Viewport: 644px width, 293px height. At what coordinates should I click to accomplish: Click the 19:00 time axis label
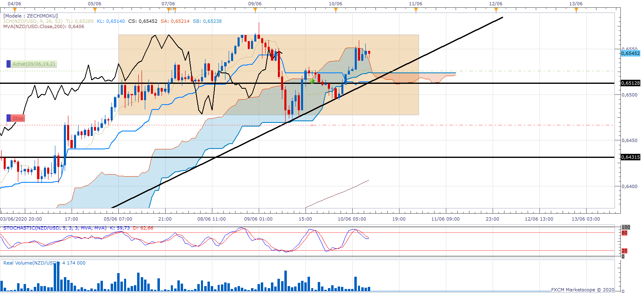click(399, 219)
